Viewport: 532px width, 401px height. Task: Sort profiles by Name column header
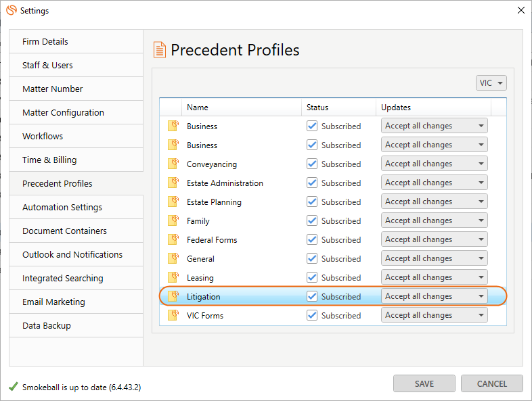coord(242,107)
